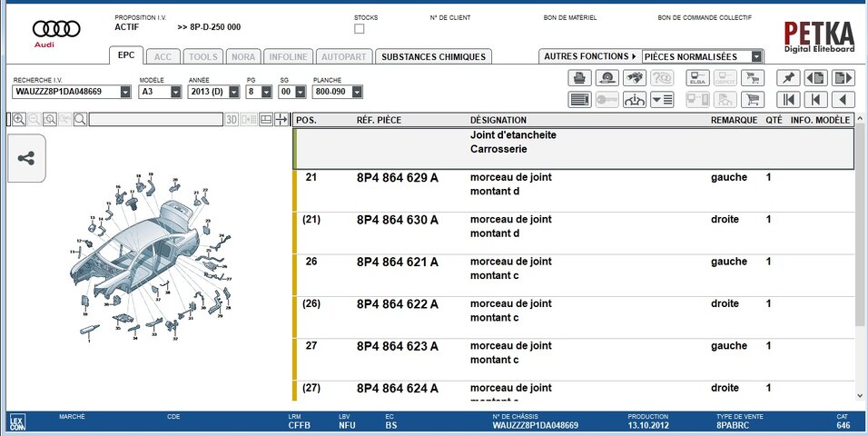The width and height of the screenshot is (868, 436).
Task: Click the LRM value CFFB in status bar
Action: point(300,425)
